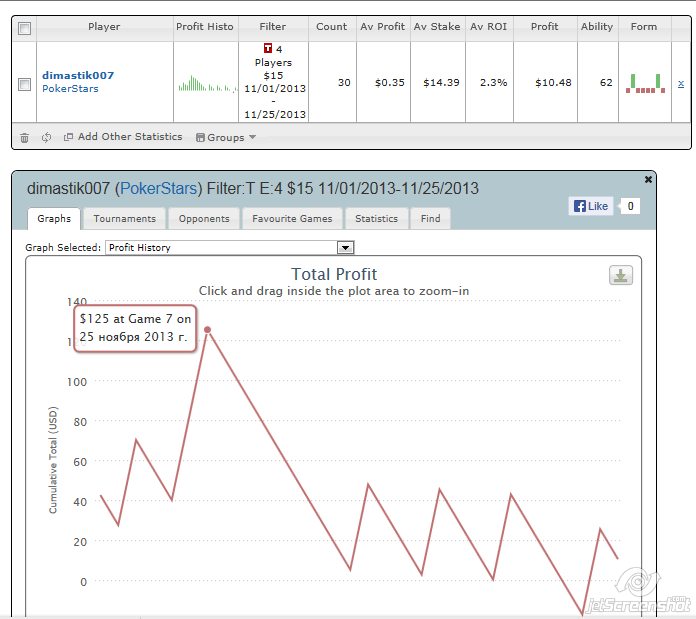Select the Find tab

tap(431, 218)
